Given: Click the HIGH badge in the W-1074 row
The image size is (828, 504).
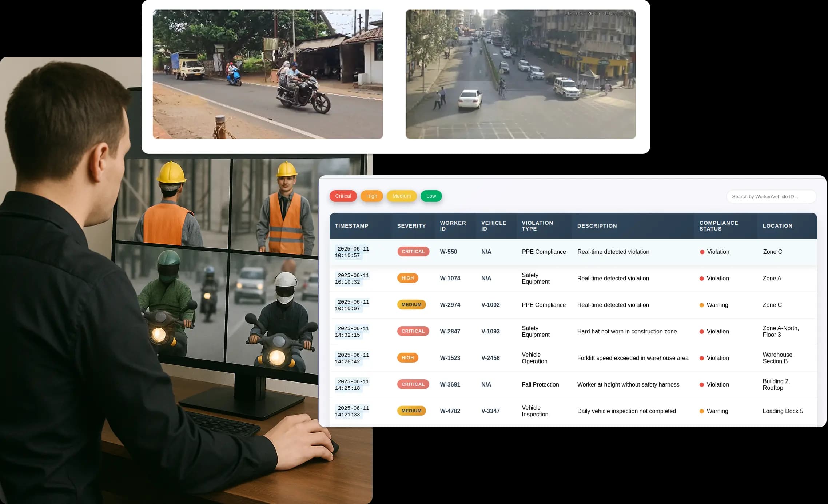Looking at the screenshot, I should (407, 278).
